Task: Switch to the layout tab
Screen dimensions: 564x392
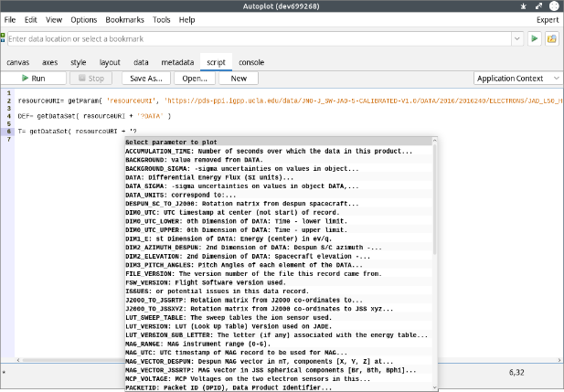Action: 110,62
